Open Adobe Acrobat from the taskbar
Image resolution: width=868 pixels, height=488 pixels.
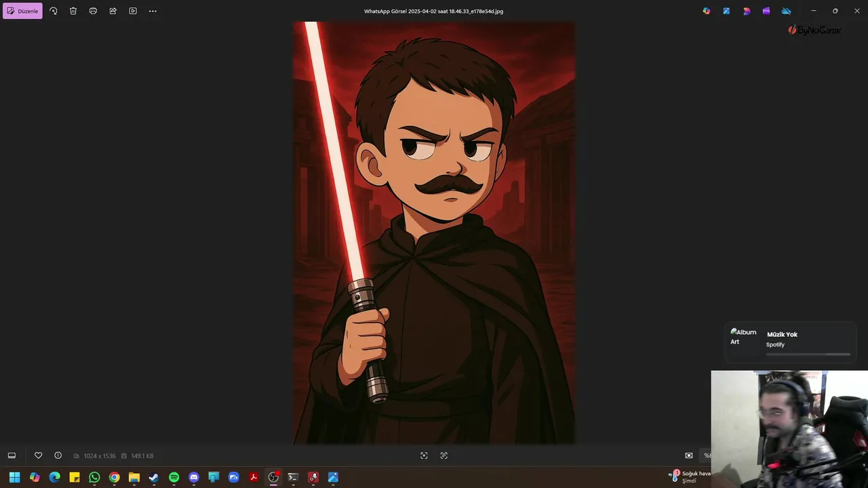(x=254, y=477)
